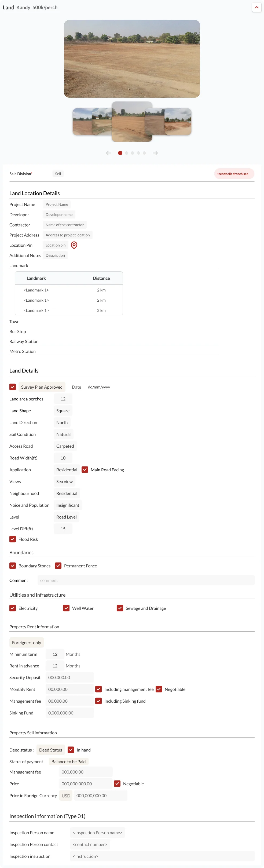Screen dimensions: 264x868
Task: Click the Location pin text field
Action: [x=56, y=245]
